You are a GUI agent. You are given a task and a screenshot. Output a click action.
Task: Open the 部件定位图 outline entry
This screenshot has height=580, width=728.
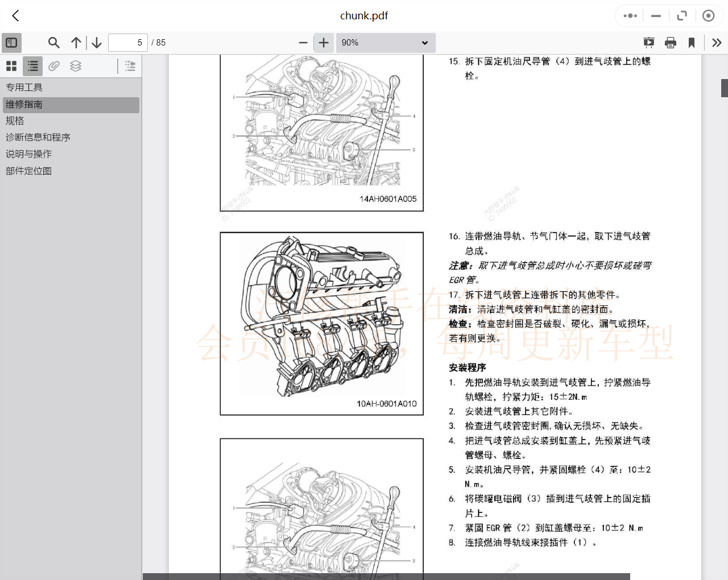[28, 170]
